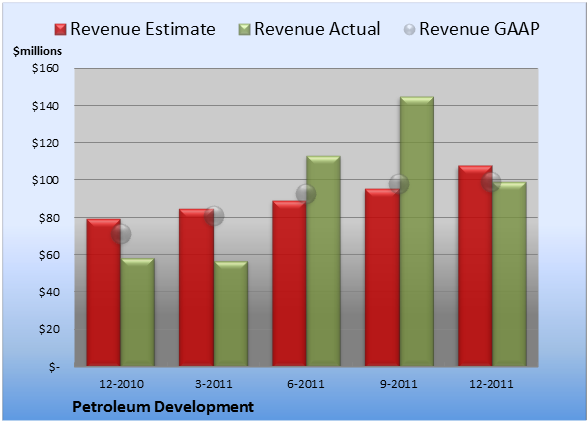Screen dimensions: 588x422
Task: Click the '$millions' axis unit label
Action: 37,51
